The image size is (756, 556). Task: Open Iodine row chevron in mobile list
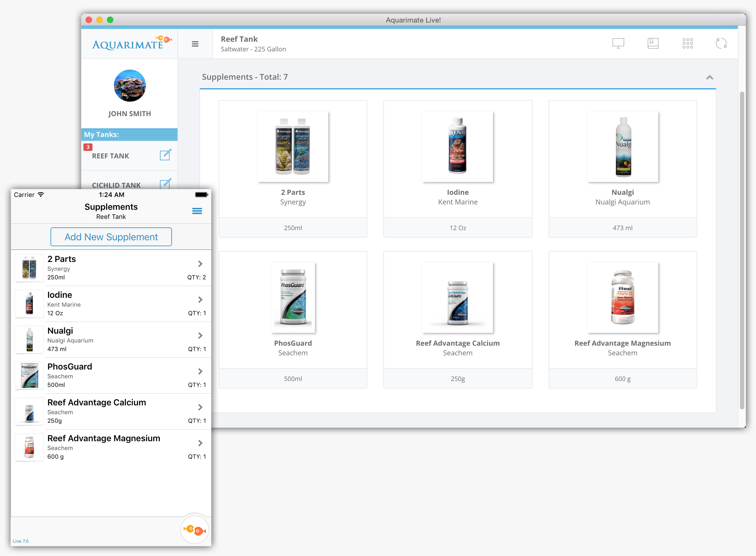[x=200, y=300]
